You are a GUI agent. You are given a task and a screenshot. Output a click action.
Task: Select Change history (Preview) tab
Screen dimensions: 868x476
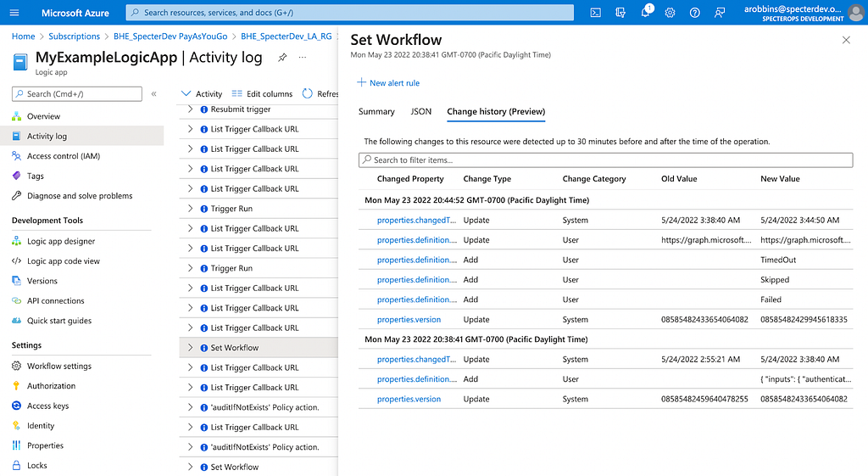pos(496,111)
